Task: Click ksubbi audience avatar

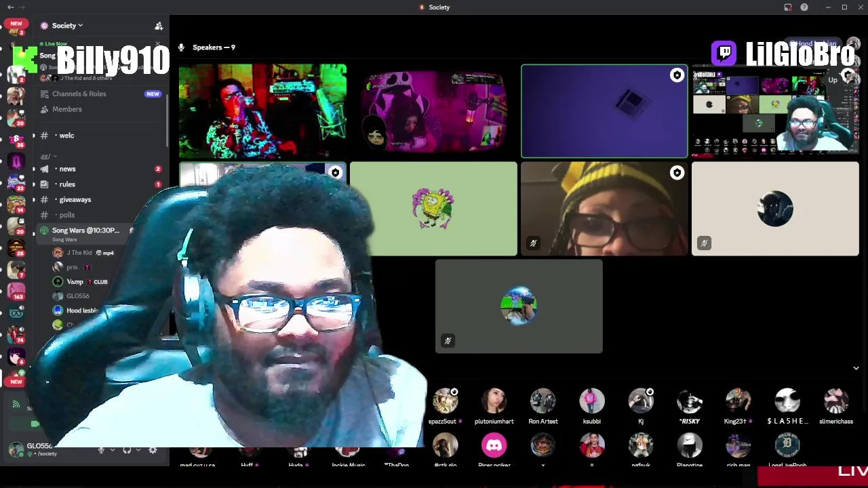Action: [x=592, y=401]
